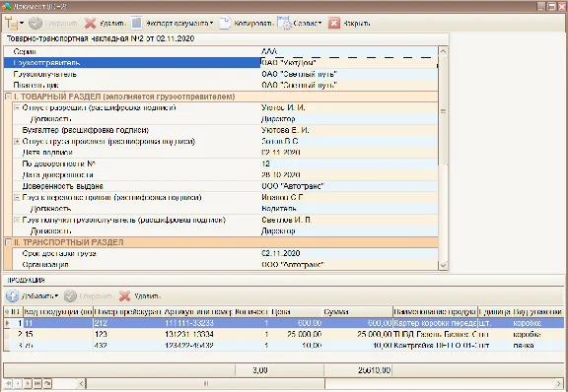Click the Контргайка product name cell
This screenshot has width=568, height=392.
click(435, 346)
